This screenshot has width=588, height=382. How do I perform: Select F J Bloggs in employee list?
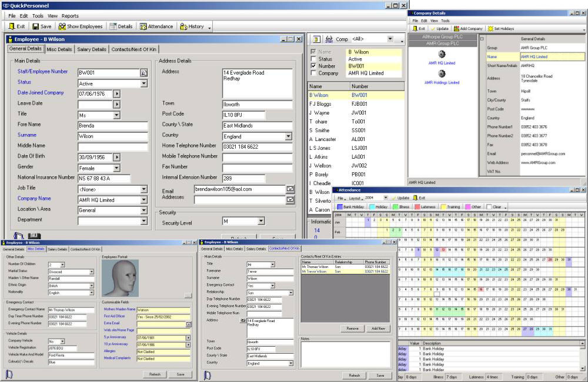[x=322, y=103]
